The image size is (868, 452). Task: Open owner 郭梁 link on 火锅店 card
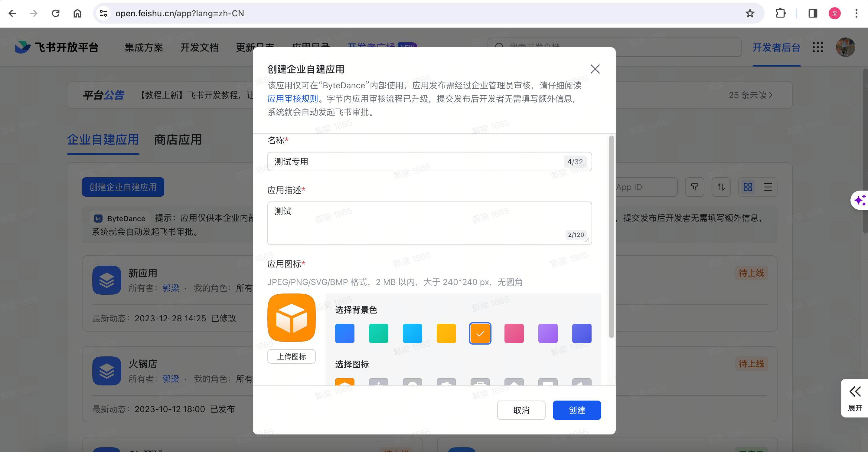[171, 379]
